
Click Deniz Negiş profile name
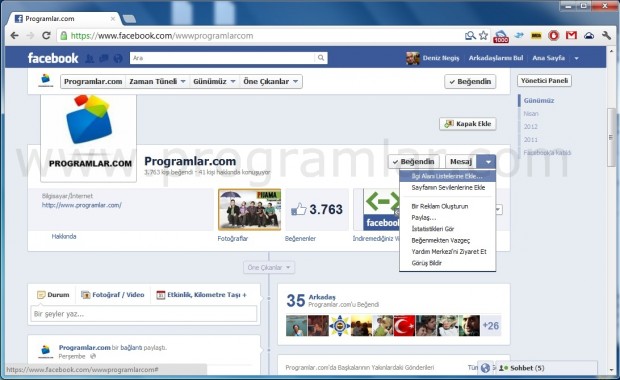pyautogui.click(x=441, y=58)
